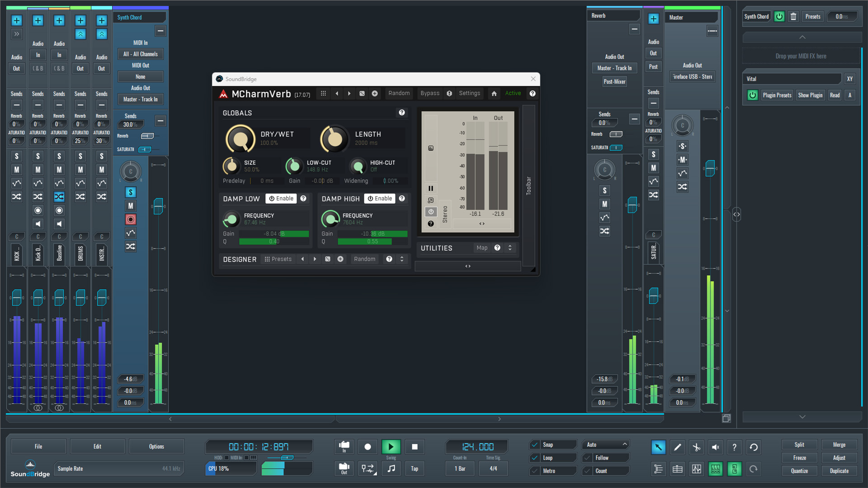Image resolution: width=868 pixels, height=488 pixels.
Task: Click the Freeze button
Action: (799, 458)
